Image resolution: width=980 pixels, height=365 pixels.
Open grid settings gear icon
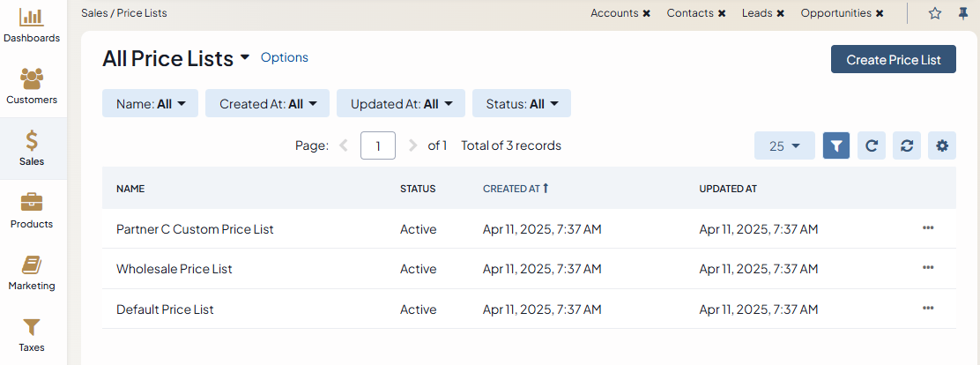click(942, 145)
